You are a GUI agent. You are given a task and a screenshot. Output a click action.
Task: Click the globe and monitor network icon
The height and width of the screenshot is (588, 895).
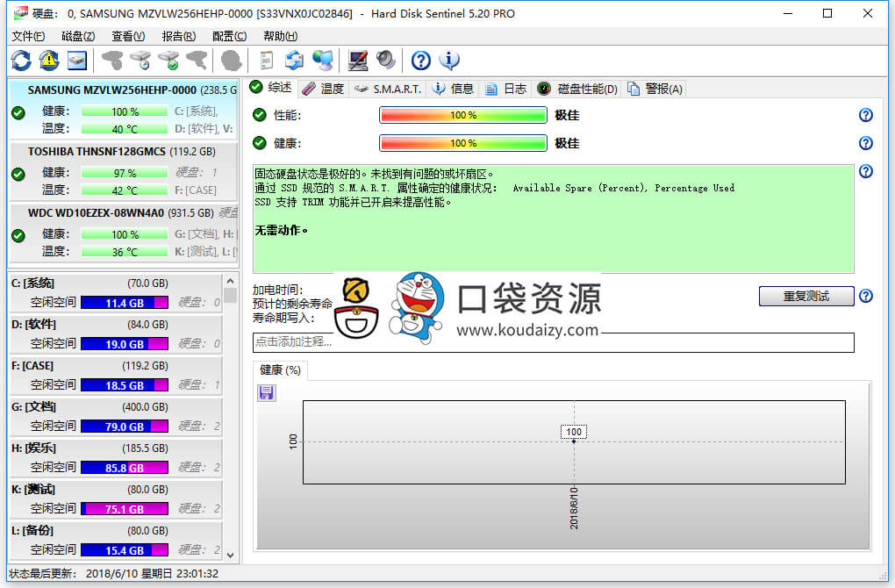323,60
